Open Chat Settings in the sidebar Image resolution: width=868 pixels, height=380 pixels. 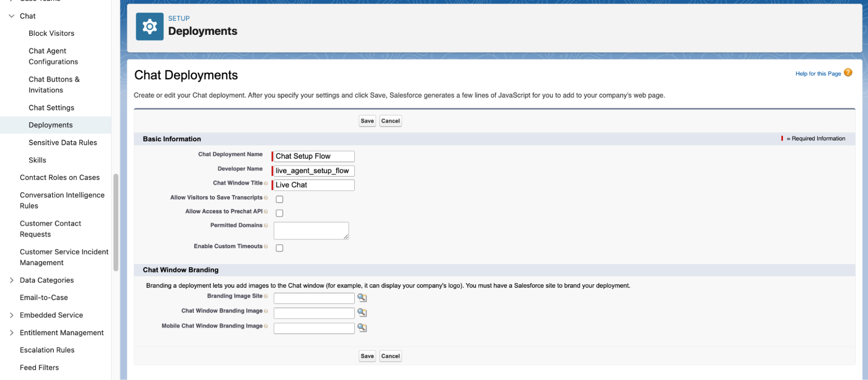tap(51, 107)
